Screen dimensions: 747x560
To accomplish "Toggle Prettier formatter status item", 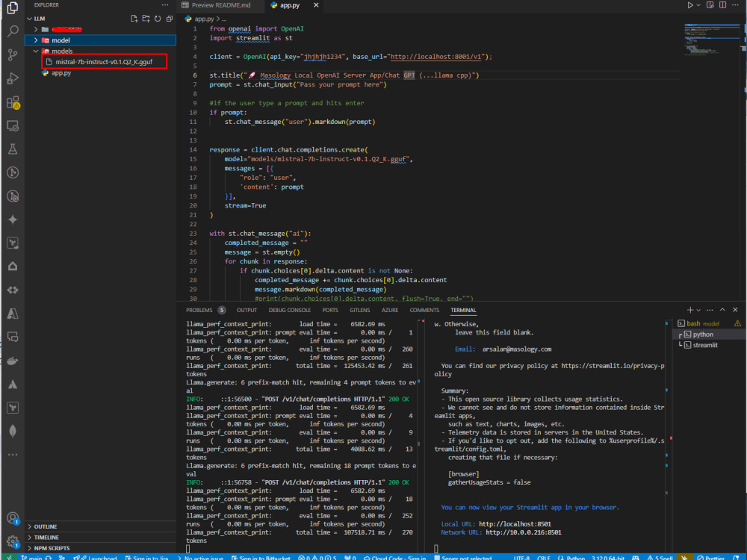I will [x=710, y=557].
